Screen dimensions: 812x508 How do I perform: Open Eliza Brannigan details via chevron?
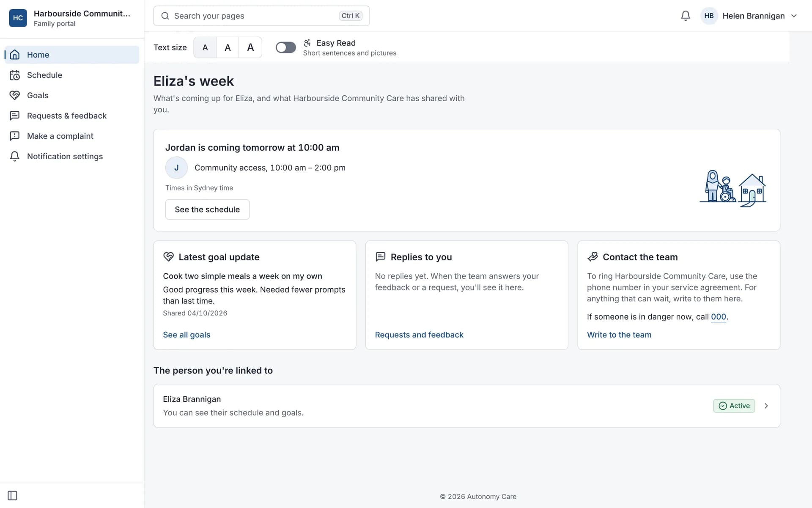click(x=766, y=406)
